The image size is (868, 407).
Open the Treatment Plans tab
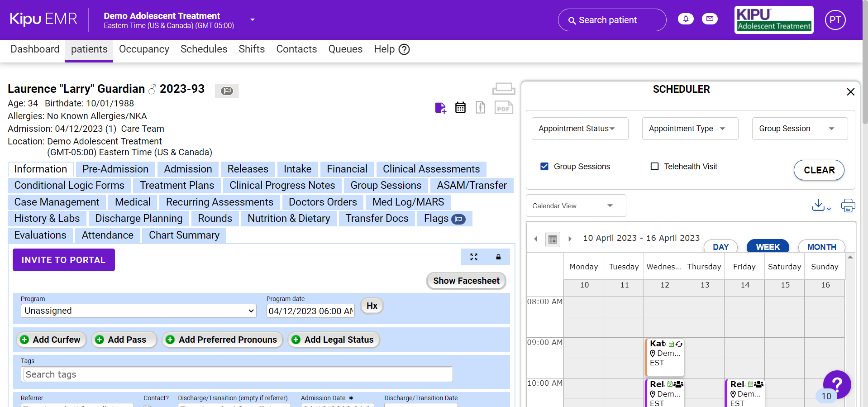click(x=177, y=186)
